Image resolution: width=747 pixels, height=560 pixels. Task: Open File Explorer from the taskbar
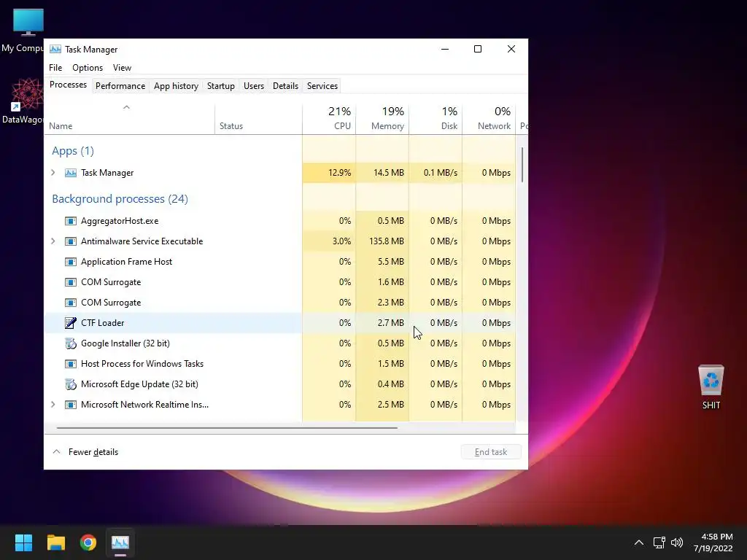tap(55, 542)
